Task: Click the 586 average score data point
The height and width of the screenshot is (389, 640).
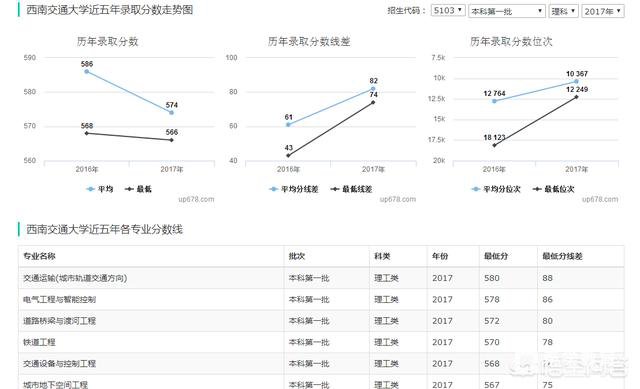Action: [x=87, y=71]
